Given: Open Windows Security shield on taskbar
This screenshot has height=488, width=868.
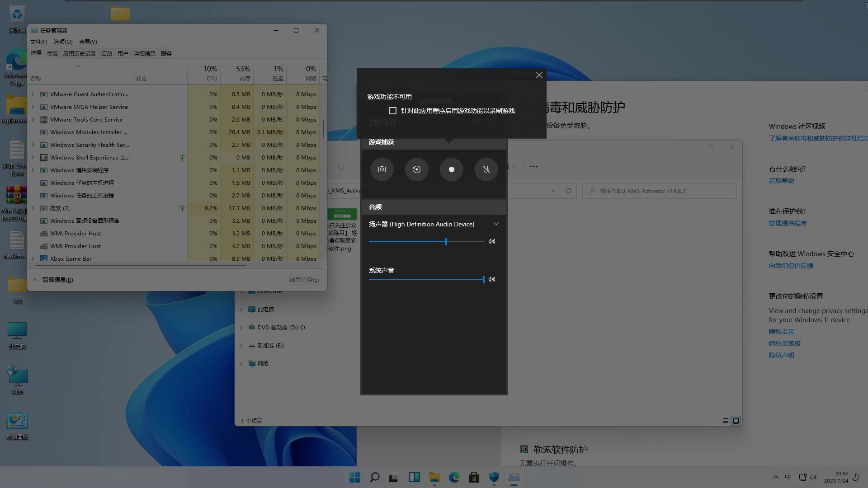Looking at the screenshot, I should coord(494,477).
